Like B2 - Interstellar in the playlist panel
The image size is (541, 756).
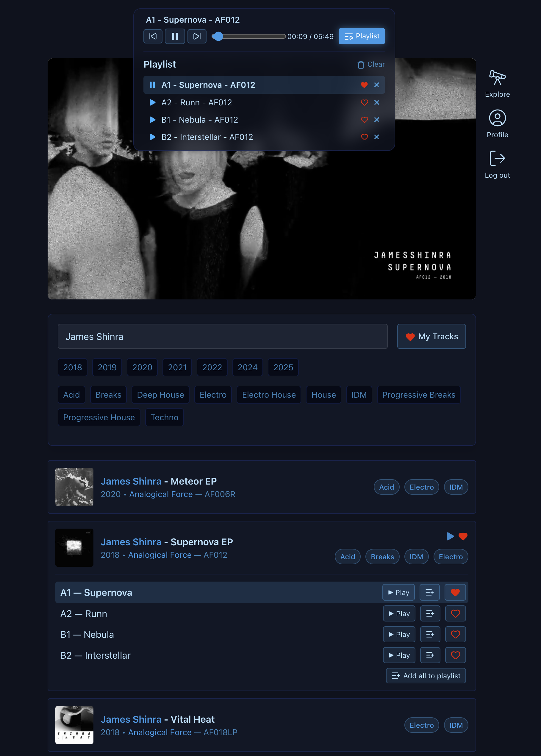(364, 137)
